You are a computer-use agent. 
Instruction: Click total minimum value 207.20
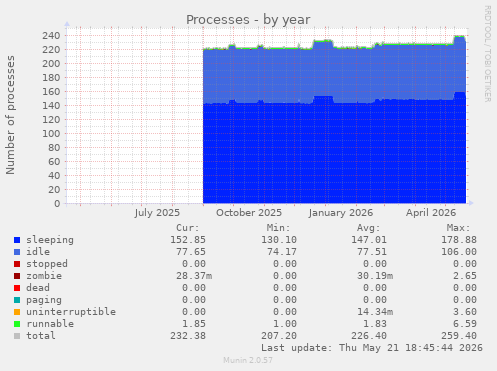tap(279, 336)
